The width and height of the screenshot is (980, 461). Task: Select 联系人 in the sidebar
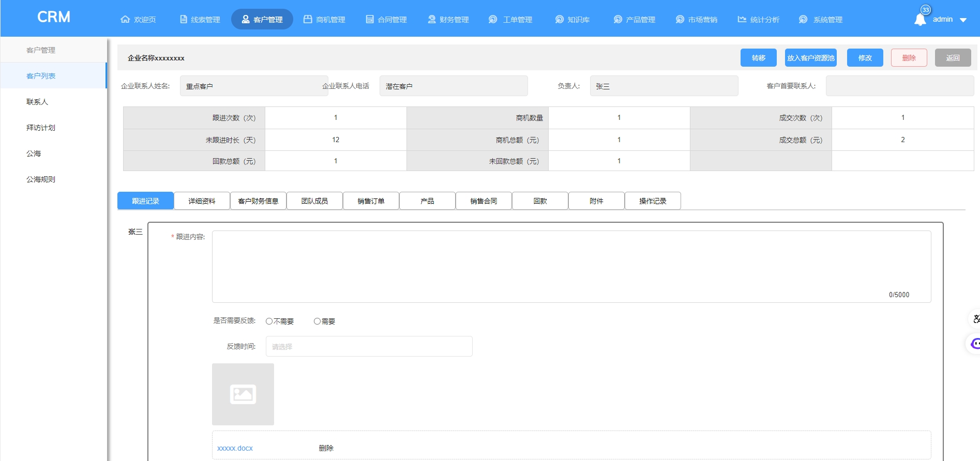point(53,101)
